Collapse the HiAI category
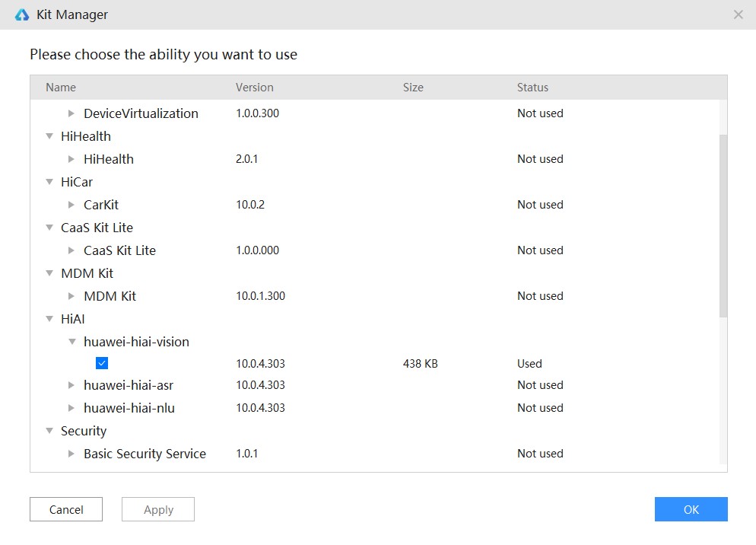The height and width of the screenshot is (545, 756). [49, 319]
